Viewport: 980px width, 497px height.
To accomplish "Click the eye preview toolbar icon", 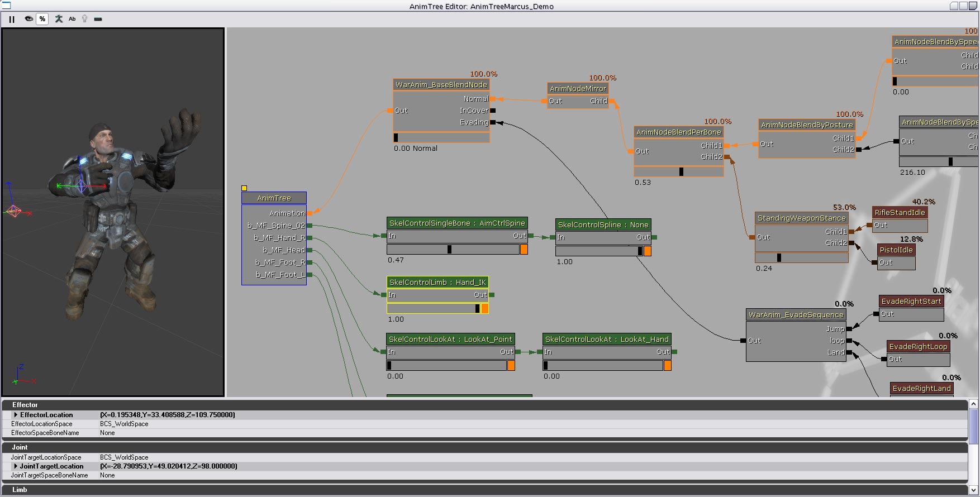I will (x=28, y=19).
